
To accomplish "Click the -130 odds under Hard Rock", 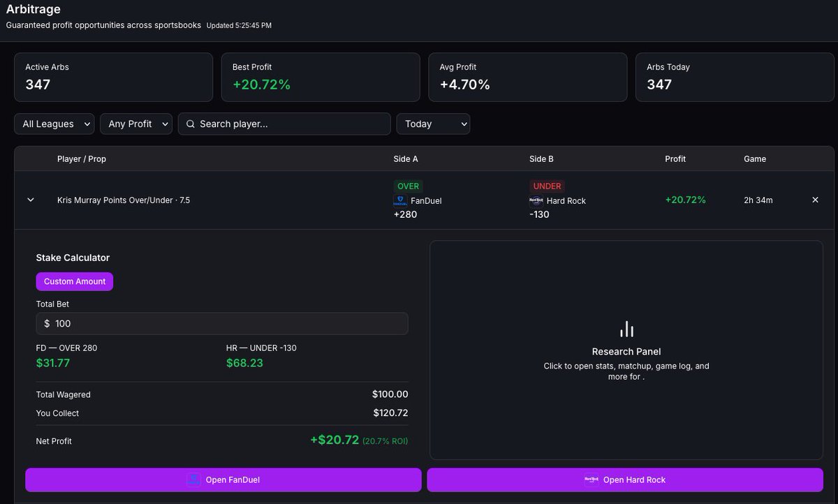I will pos(539,214).
